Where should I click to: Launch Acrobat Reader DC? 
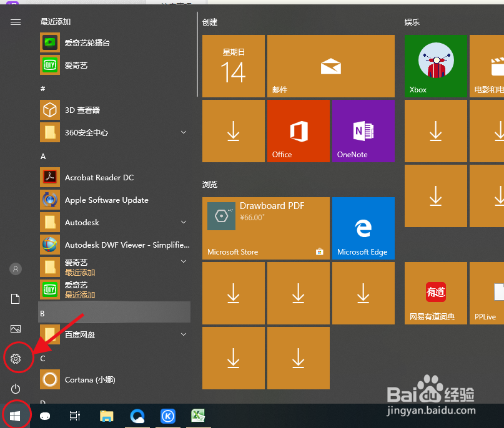point(115,177)
